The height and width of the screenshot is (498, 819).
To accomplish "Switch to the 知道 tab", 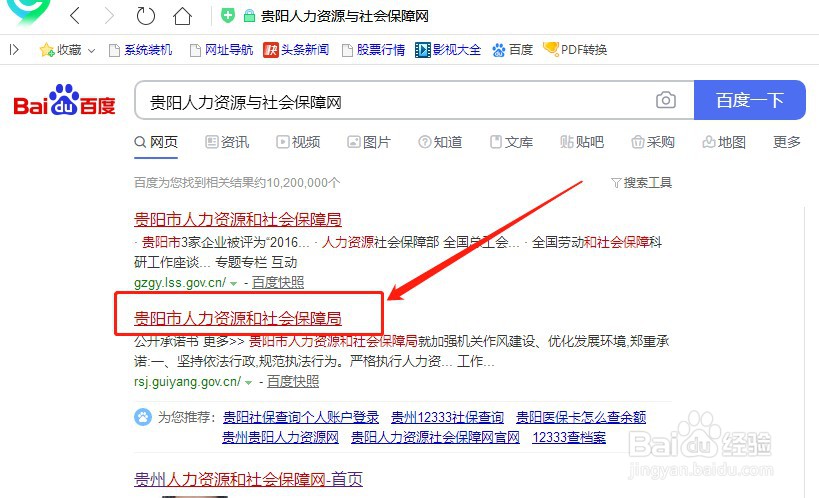I will pyautogui.click(x=440, y=142).
